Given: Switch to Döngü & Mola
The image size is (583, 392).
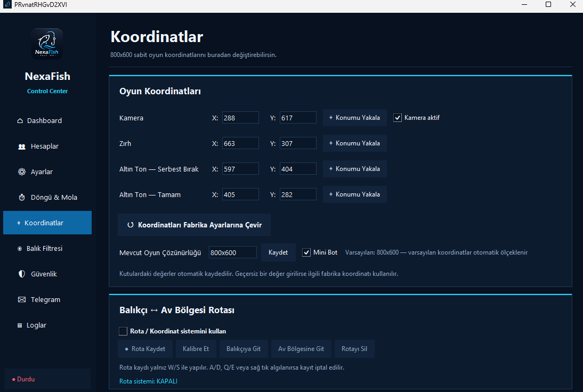Looking at the screenshot, I should [47, 197].
